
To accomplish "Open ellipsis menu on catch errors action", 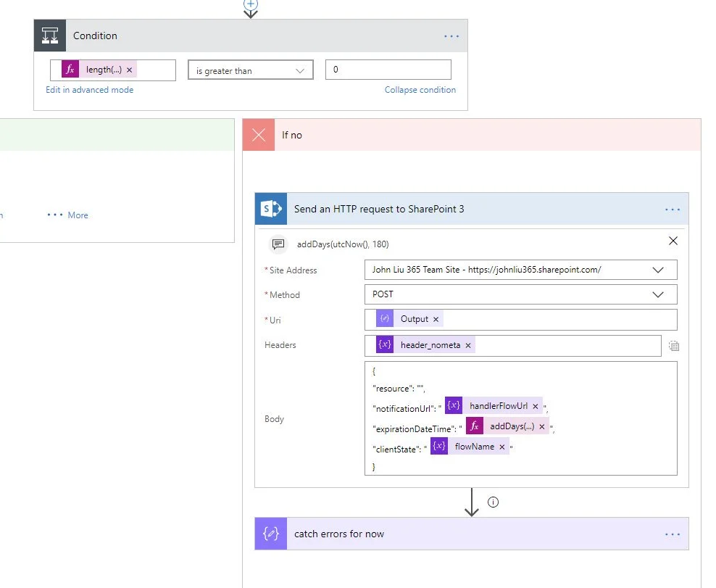I will tap(673, 534).
